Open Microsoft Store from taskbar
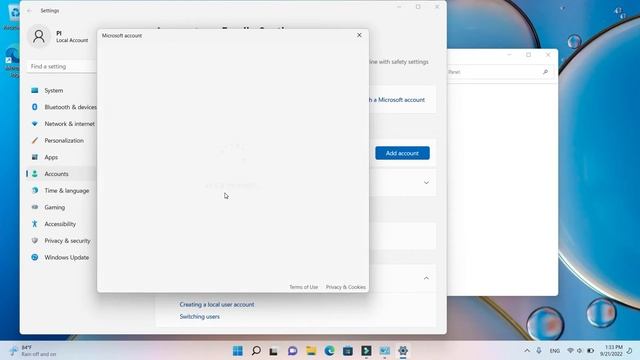Image resolution: width=640 pixels, height=360 pixels. pos(348,351)
